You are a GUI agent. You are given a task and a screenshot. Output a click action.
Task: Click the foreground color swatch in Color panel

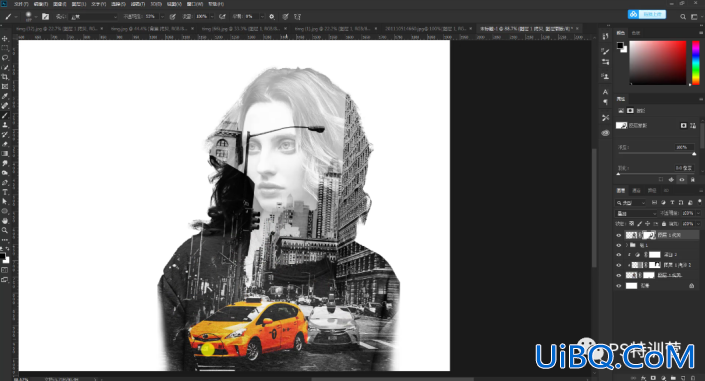click(620, 45)
